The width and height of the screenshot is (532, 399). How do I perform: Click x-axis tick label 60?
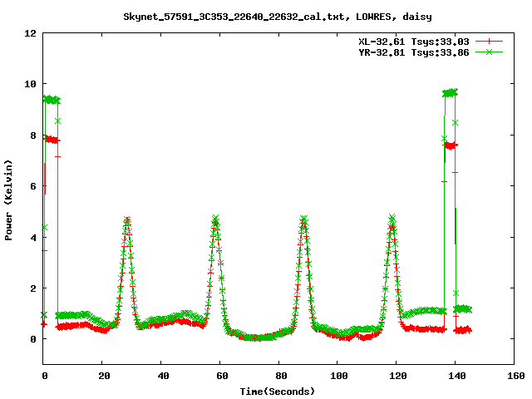222,376
